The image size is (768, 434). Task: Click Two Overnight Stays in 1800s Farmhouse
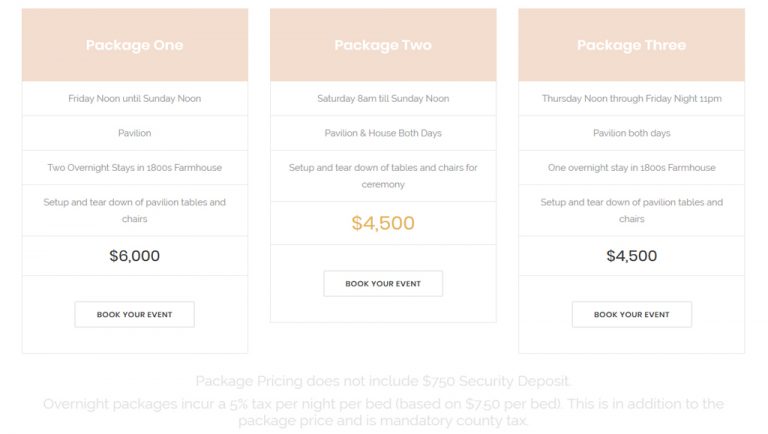135,168
